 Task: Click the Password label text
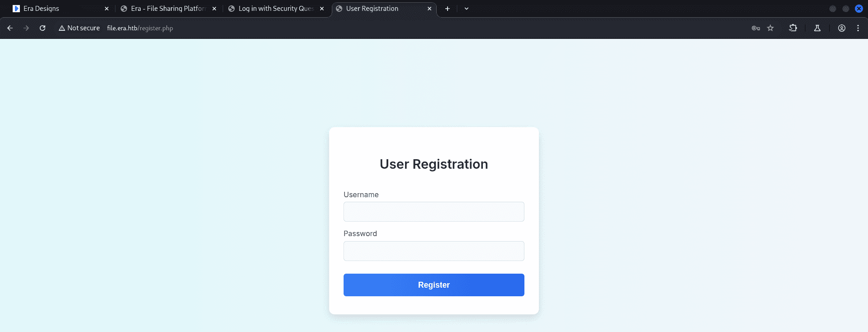(360, 233)
